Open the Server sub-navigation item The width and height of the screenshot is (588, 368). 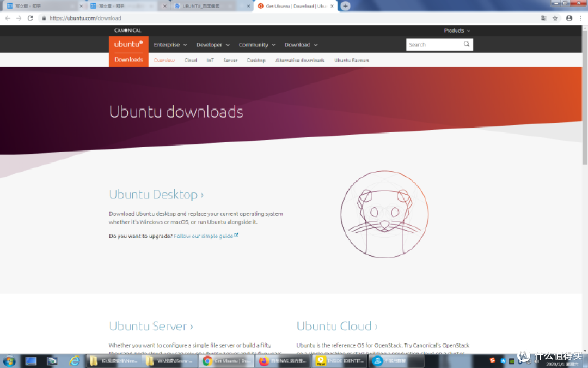(230, 60)
